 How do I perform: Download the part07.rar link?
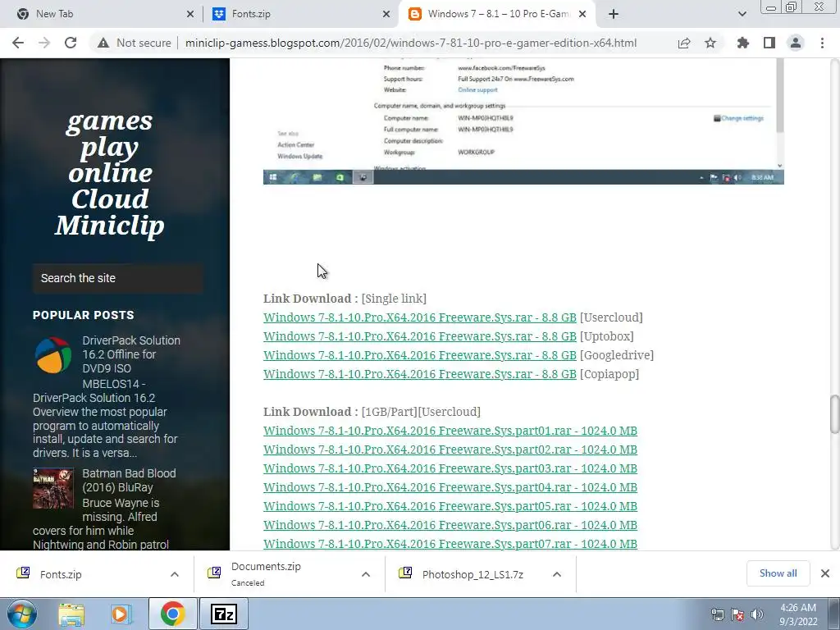click(x=450, y=544)
